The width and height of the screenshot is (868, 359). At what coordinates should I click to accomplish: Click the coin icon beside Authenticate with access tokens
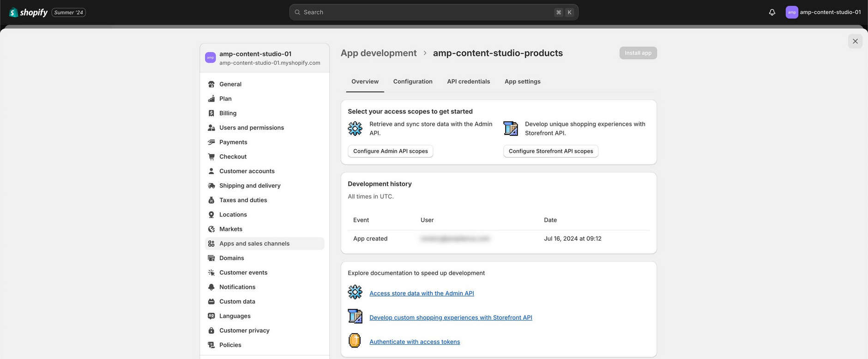pyautogui.click(x=355, y=341)
